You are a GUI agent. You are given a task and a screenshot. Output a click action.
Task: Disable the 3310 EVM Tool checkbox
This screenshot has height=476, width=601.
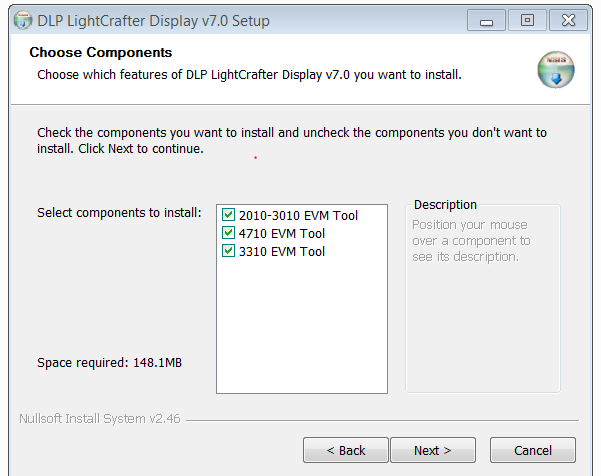(x=228, y=251)
